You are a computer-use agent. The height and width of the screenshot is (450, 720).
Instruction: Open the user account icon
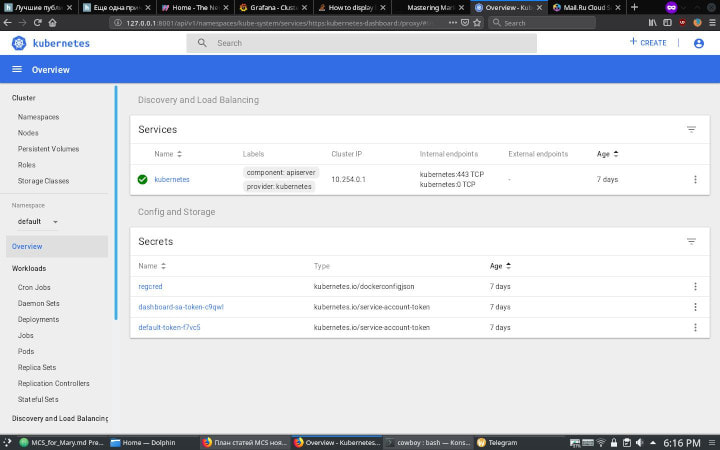(699, 43)
